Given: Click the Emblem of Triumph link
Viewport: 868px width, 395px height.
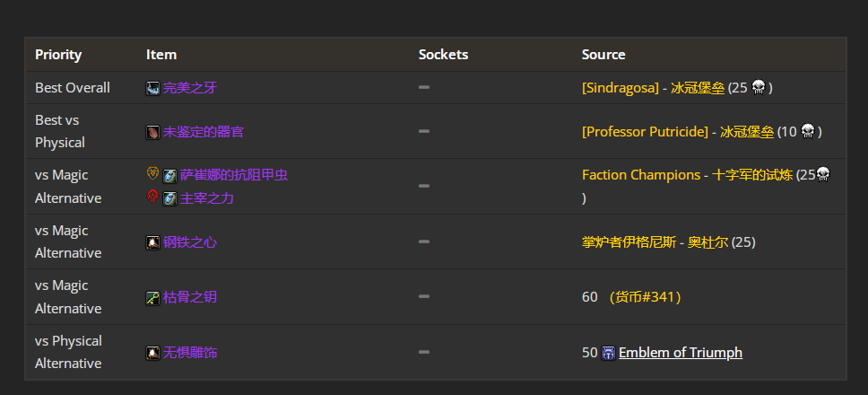Looking at the screenshot, I should [681, 353].
